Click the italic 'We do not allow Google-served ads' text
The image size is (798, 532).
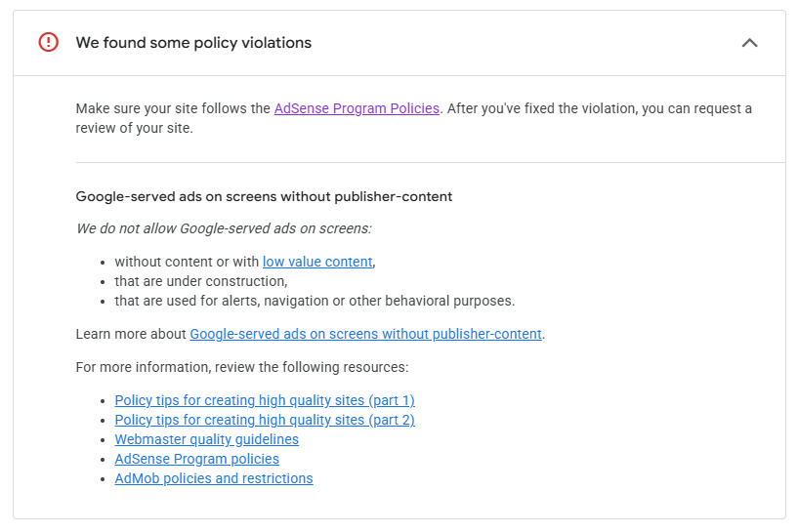224,228
